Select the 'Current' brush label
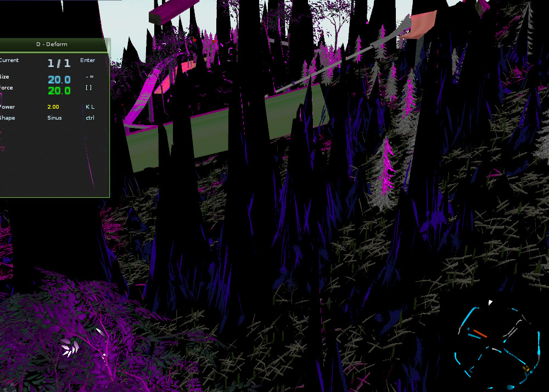This screenshot has width=549, height=392. [x=9, y=60]
